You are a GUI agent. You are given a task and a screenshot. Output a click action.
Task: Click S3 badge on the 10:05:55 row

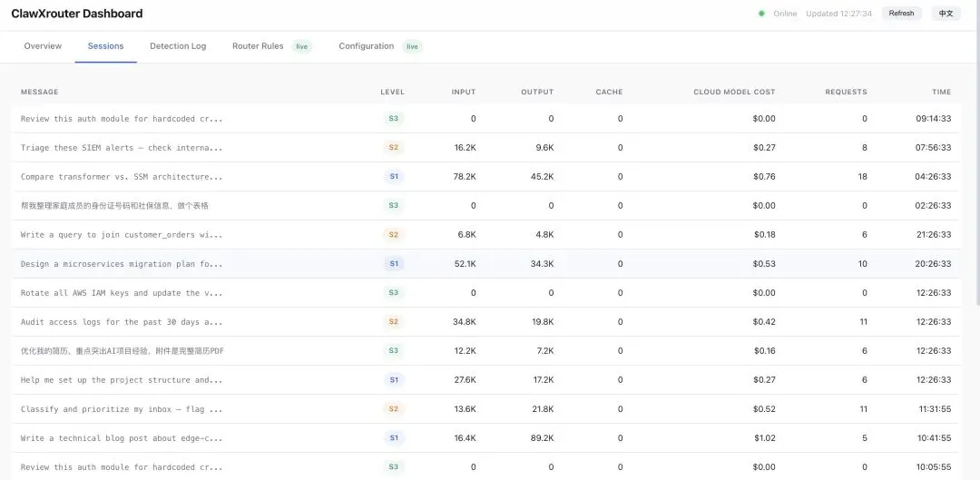tap(394, 467)
